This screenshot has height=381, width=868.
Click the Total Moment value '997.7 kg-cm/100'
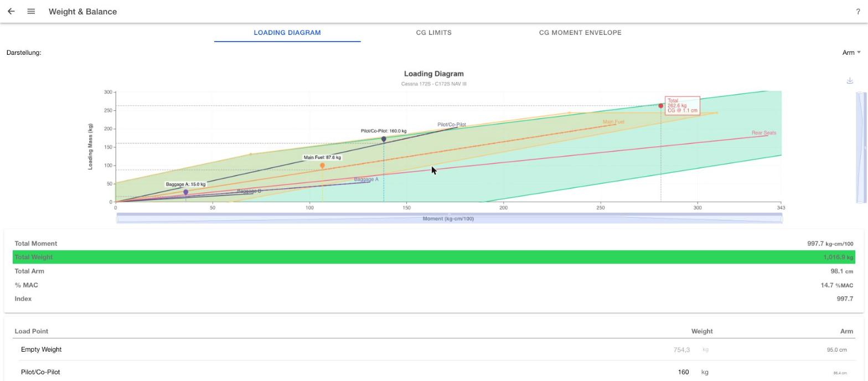pyautogui.click(x=830, y=244)
